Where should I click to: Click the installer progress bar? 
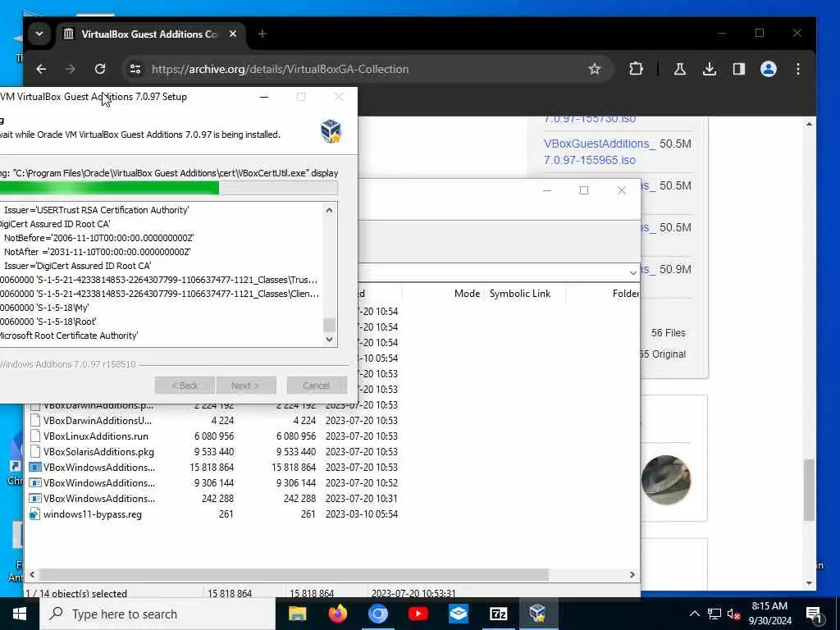pos(168,188)
